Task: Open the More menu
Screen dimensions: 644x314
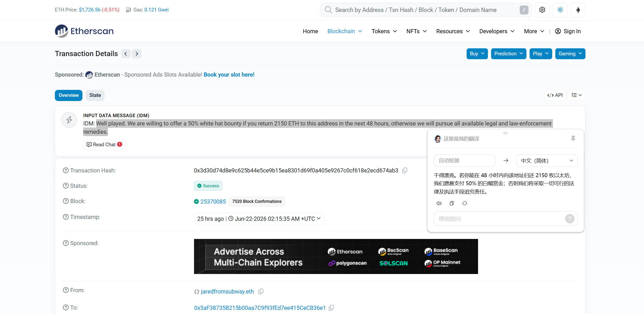Action: (x=534, y=31)
